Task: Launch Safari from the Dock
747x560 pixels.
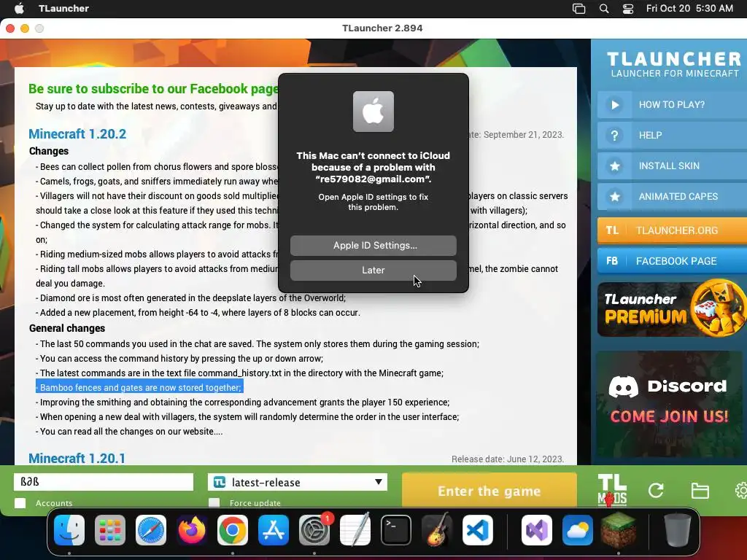Action: pos(151,529)
